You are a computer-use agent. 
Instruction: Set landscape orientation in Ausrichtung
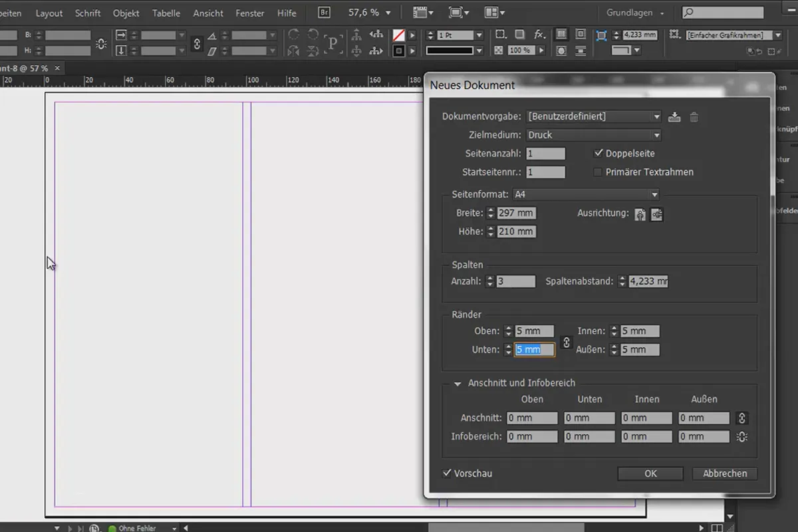pos(657,215)
